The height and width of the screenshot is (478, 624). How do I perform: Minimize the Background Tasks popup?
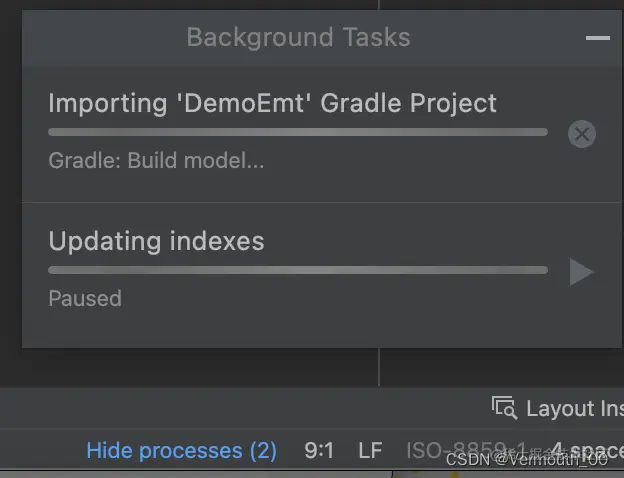point(598,38)
